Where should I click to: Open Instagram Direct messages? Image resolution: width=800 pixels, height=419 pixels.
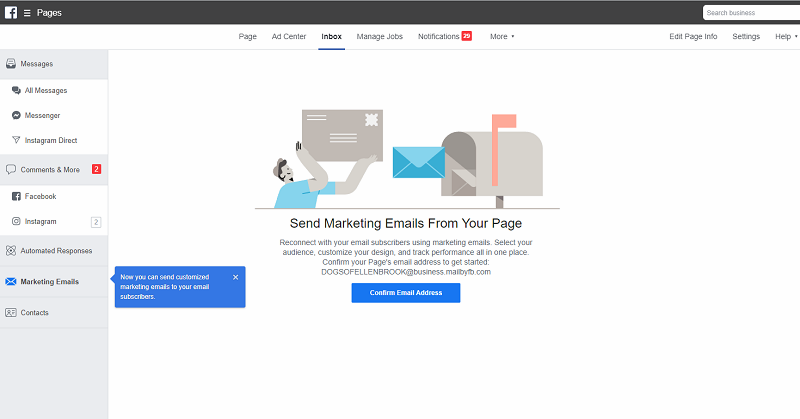pyautogui.click(x=51, y=140)
